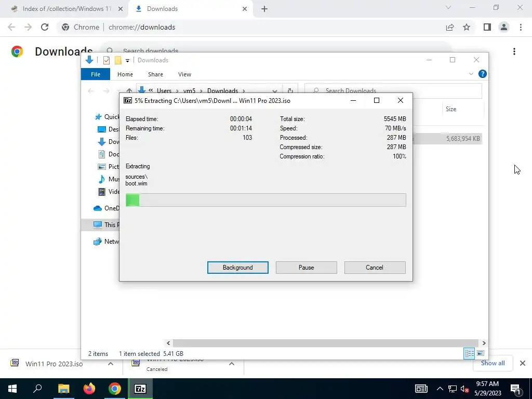The height and width of the screenshot is (399, 532).
Task: Share this page icon in Chrome
Action: point(450,27)
